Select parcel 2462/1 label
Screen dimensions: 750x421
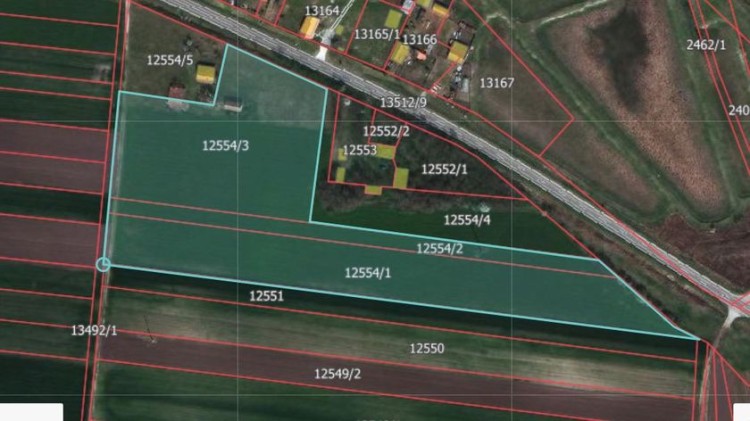click(706, 45)
